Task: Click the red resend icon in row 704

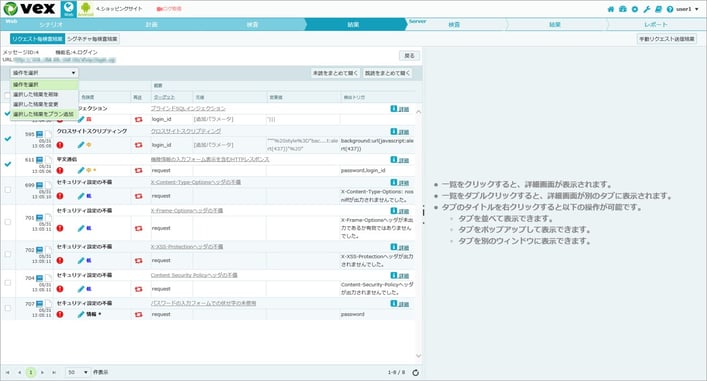Action: 138,289
